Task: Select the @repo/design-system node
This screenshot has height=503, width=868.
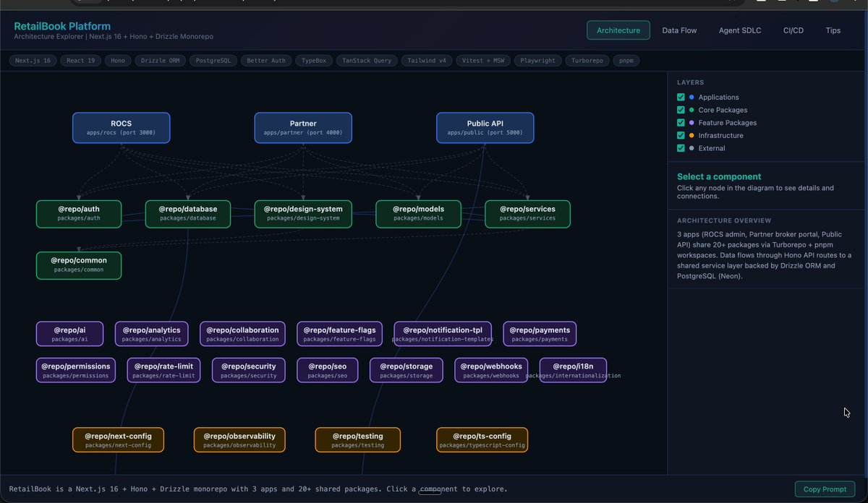Action: tap(303, 213)
